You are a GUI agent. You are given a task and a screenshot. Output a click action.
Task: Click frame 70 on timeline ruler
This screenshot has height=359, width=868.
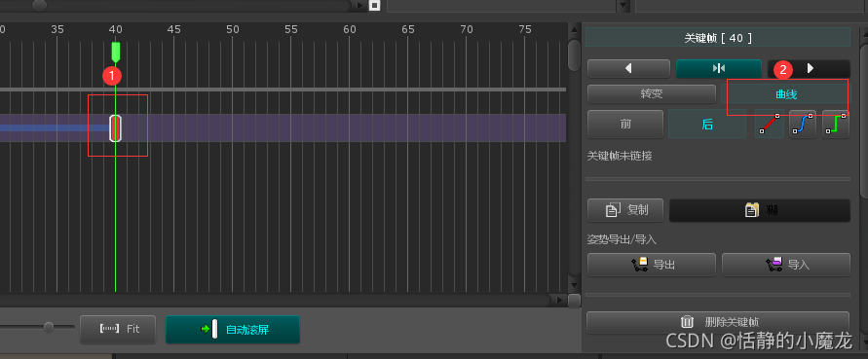[x=467, y=29]
